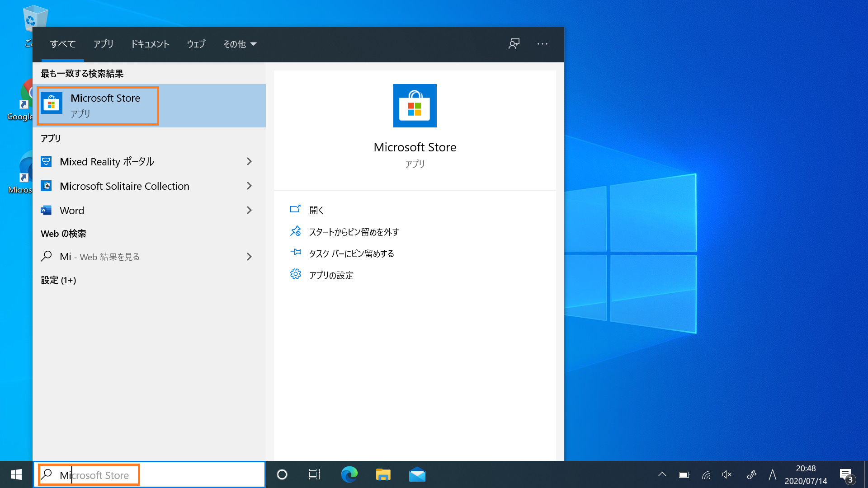Click the IME 'A' indicator to switch input mode

click(x=773, y=474)
